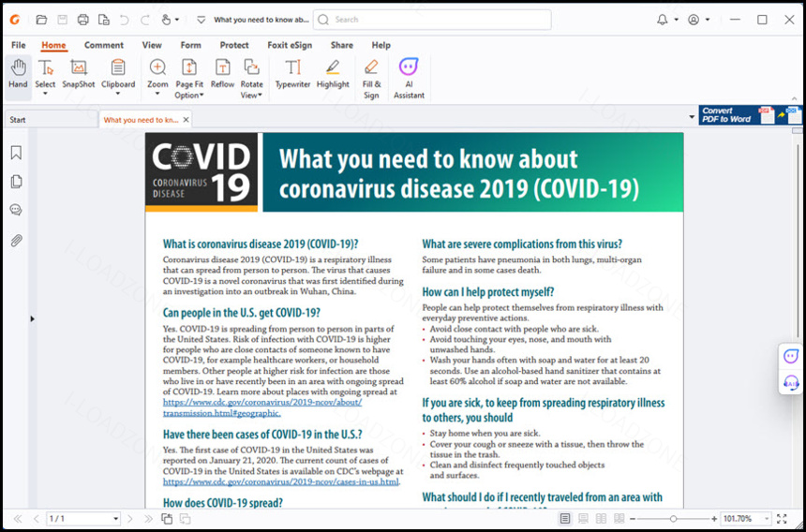Image resolution: width=806 pixels, height=532 pixels.
Task: Open the cdc.gov transmission.html#geographic link
Action: 262,407
